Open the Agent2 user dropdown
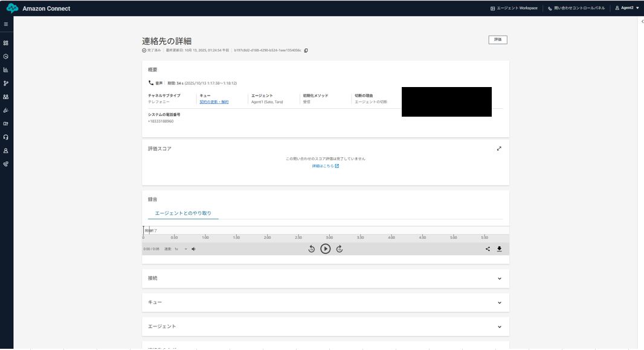This screenshot has width=644, height=350. (626, 8)
